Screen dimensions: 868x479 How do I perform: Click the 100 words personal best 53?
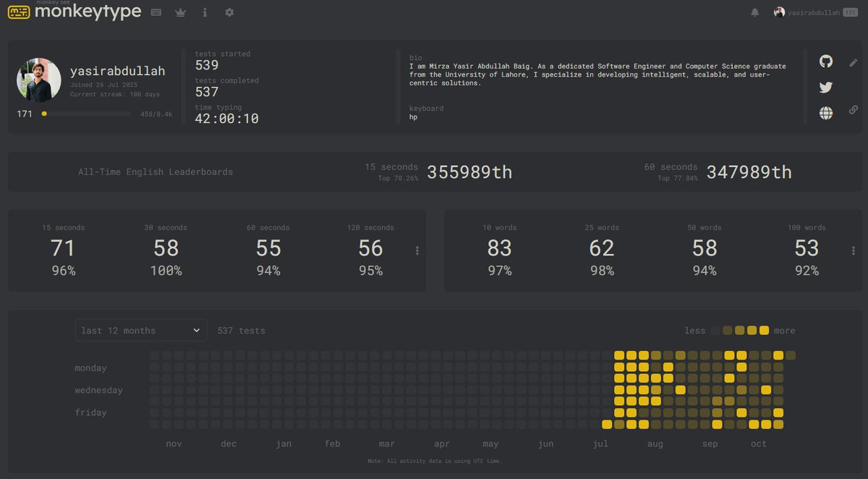click(807, 248)
